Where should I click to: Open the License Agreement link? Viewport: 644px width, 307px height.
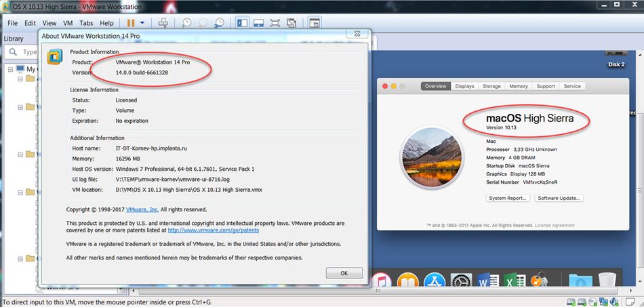(555, 225)
